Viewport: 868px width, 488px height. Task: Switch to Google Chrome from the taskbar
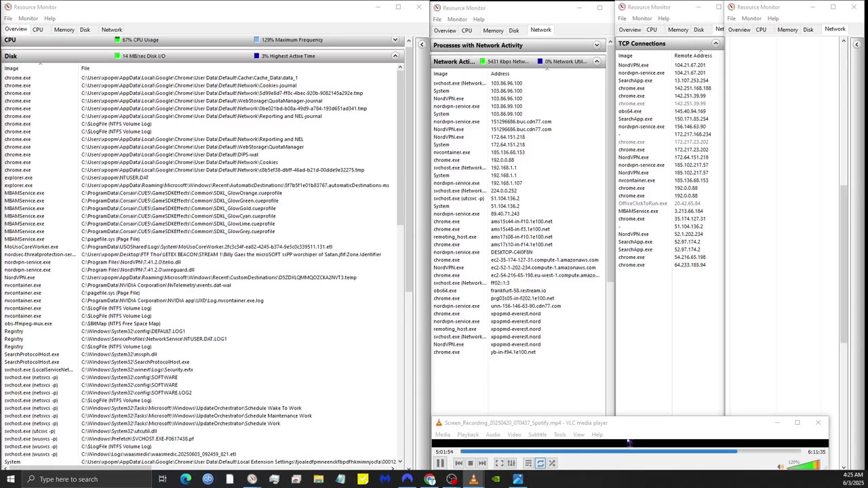click(x=429, y=479)
